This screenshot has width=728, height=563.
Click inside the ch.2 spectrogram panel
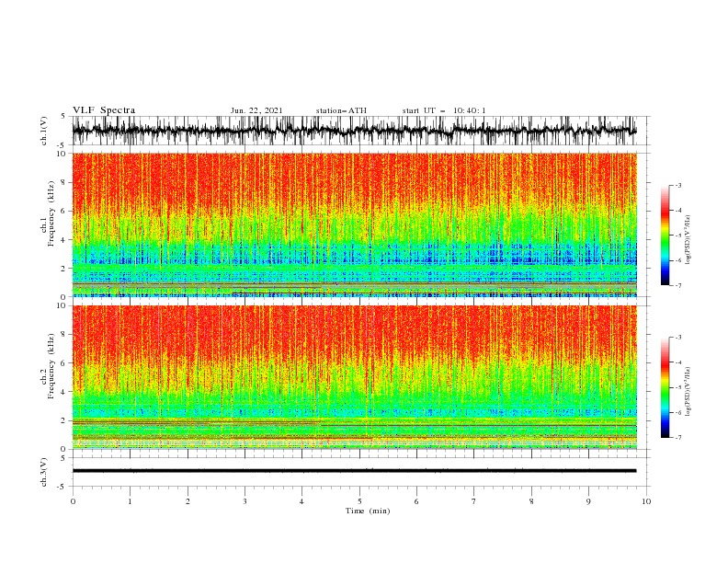[x=354, y=377]
